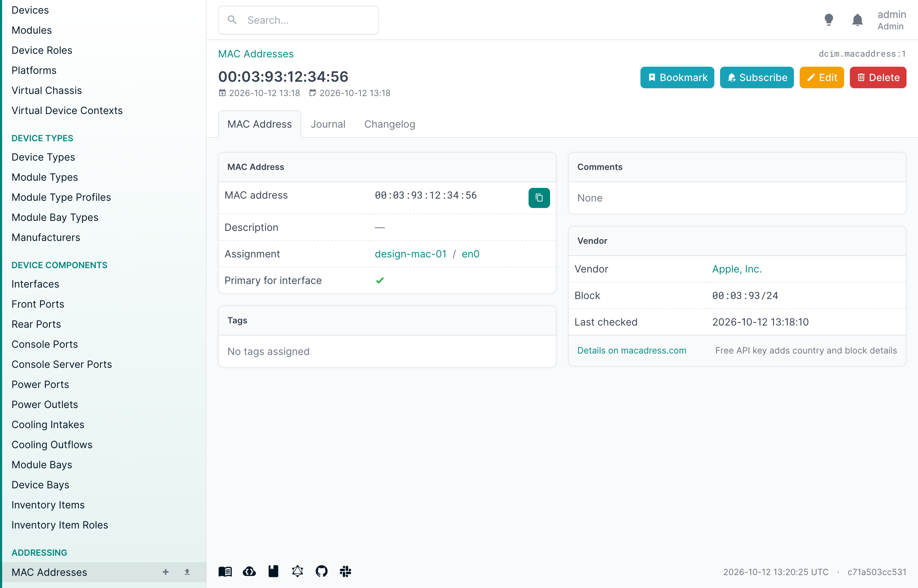The height and width of the screenshot is (588, 918).
Task: Open the notifications bell
Action: (x=857, y=20)
